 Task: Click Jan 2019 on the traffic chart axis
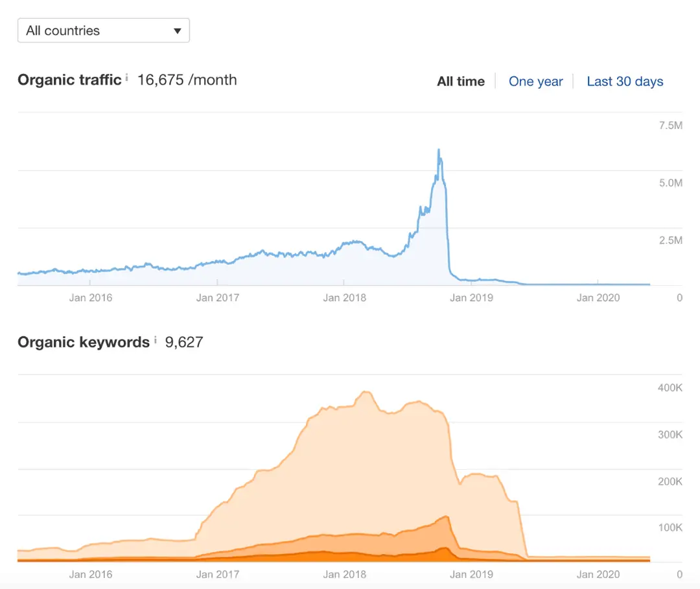click(471, 298)
